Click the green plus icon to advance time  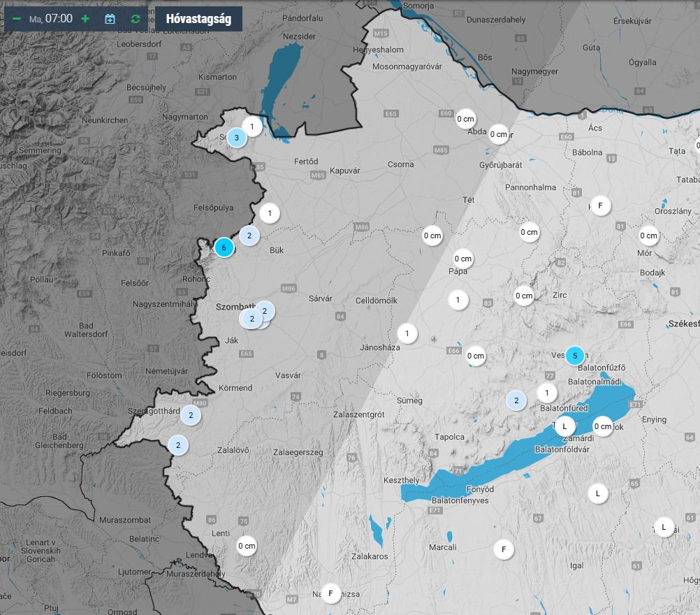85,19
